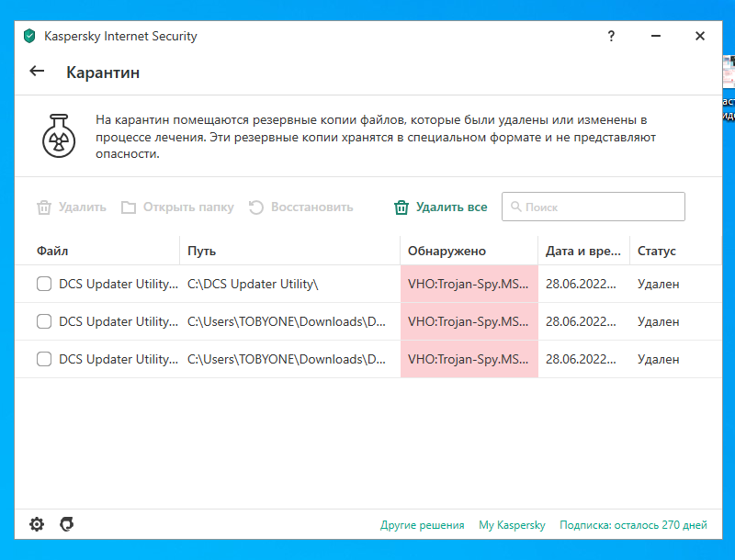Image resolution: width=735 pixels, height=560 pixels.
Task: Click the greyed-out Удалить button
Action: (72, 207)
